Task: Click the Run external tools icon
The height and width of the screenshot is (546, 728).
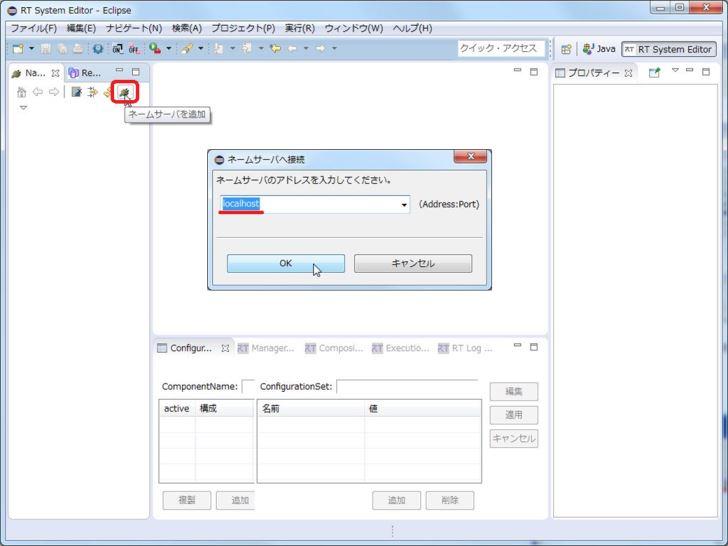Action: point(155,48)
